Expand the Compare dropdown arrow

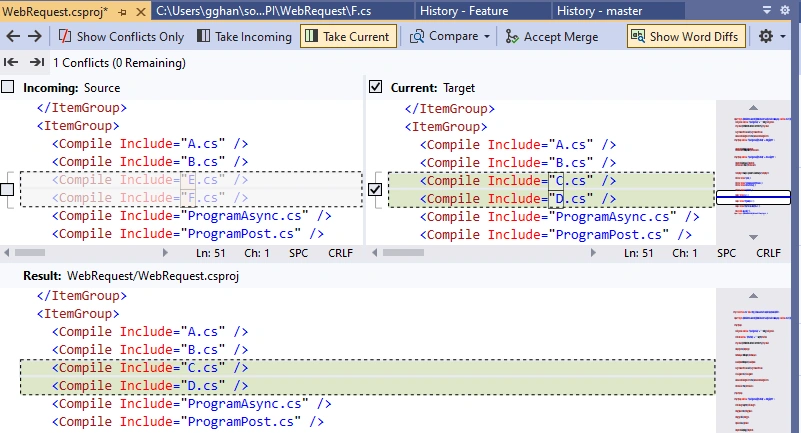[486, 36]
